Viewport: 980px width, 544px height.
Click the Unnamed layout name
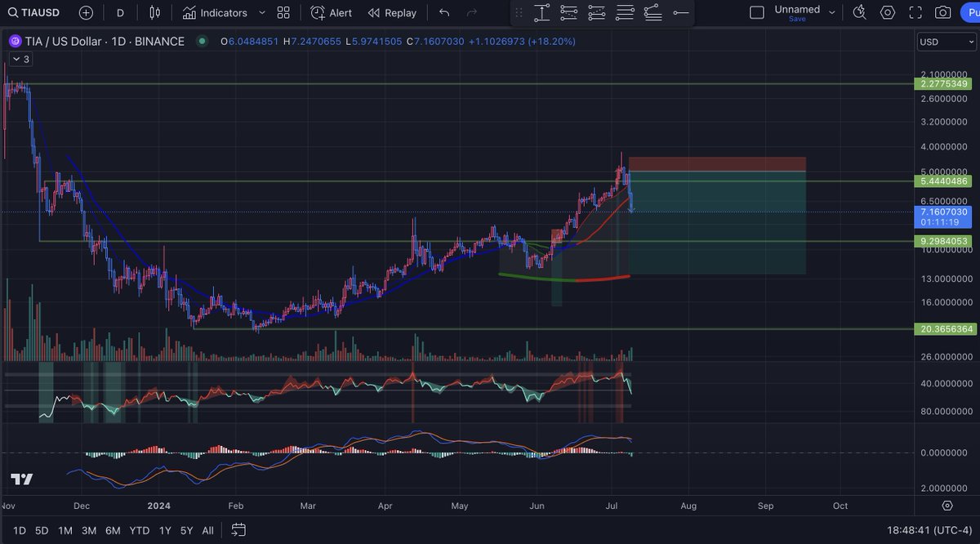click(797, 9)
